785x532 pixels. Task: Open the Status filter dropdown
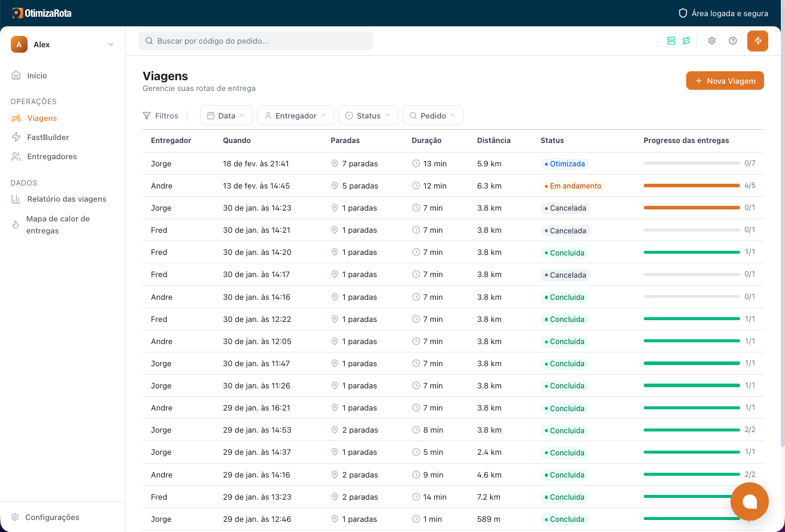click(x=368, y=115)
